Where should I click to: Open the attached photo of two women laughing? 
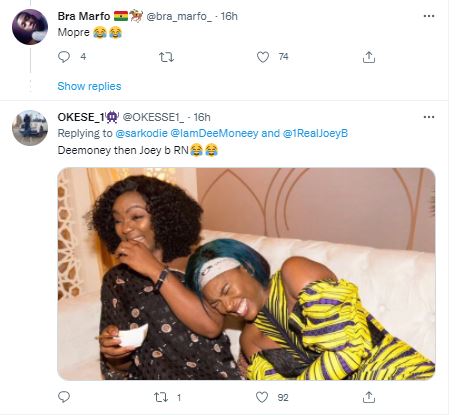pos(246,274)
